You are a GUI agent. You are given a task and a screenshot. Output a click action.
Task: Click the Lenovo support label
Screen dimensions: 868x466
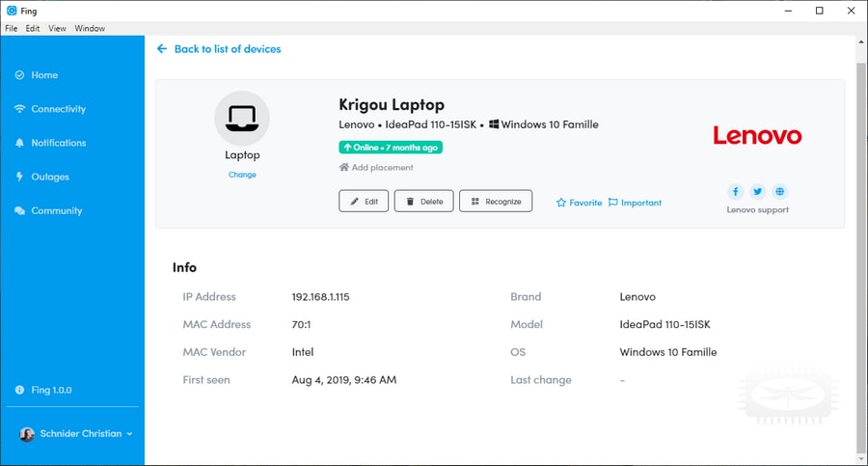tap(757, 210)
